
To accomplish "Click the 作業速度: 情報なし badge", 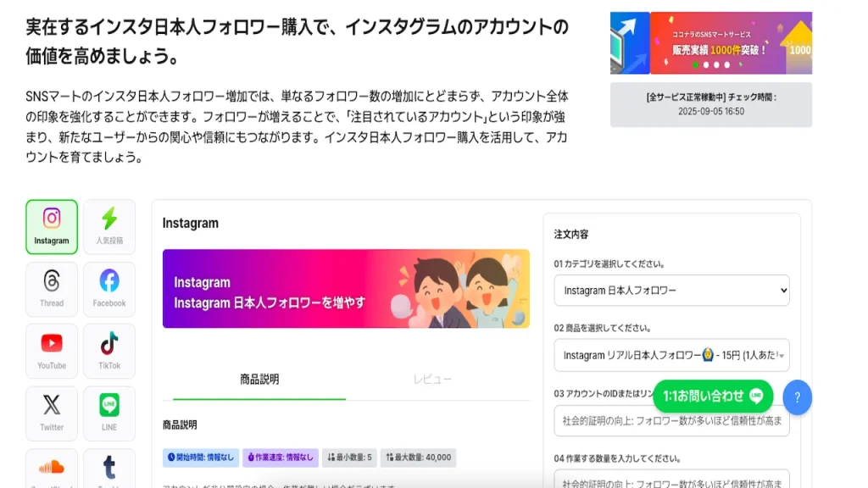I will click(281, 457).
